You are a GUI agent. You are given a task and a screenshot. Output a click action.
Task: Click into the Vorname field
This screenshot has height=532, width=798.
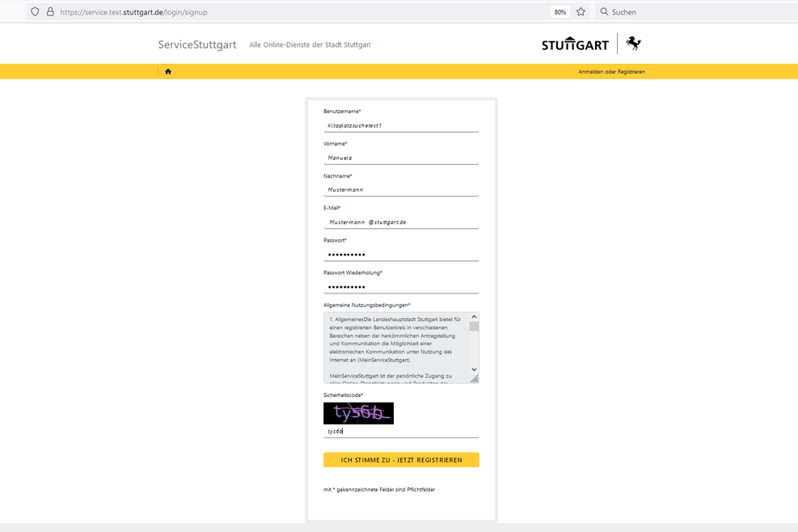[x=401, y=158]
